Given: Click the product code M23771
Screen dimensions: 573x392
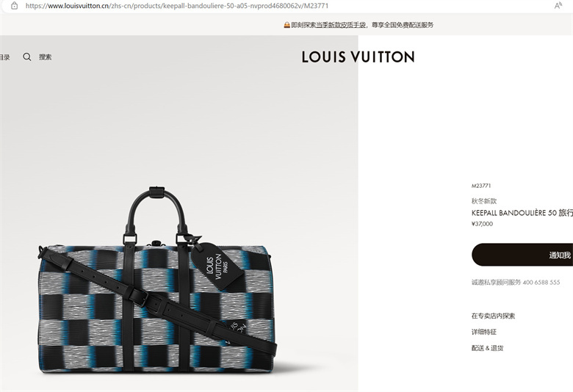Looking at the screenshot, I should coord(481,186).
